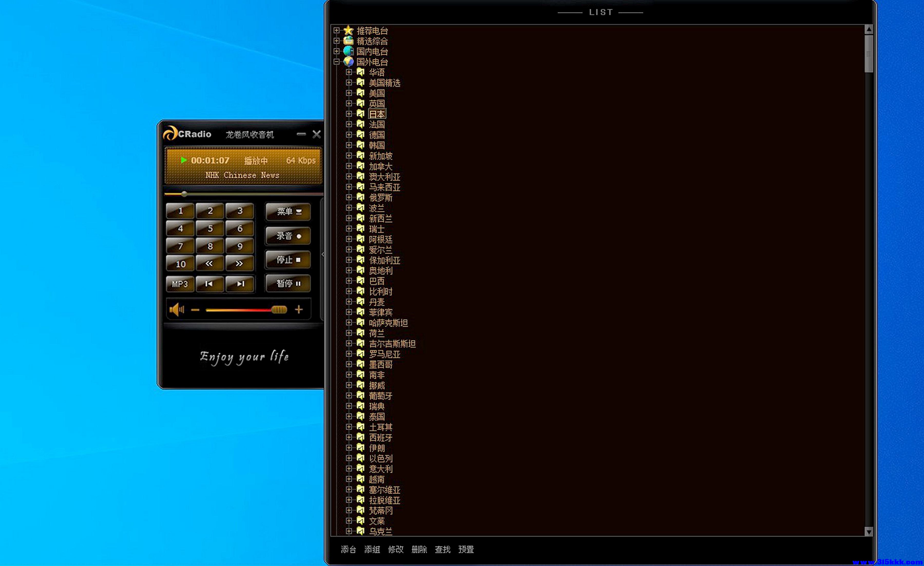The height and width of the screenshot is (566, 924).
Task: Click the volume minus icon
Action: [195, 310]
